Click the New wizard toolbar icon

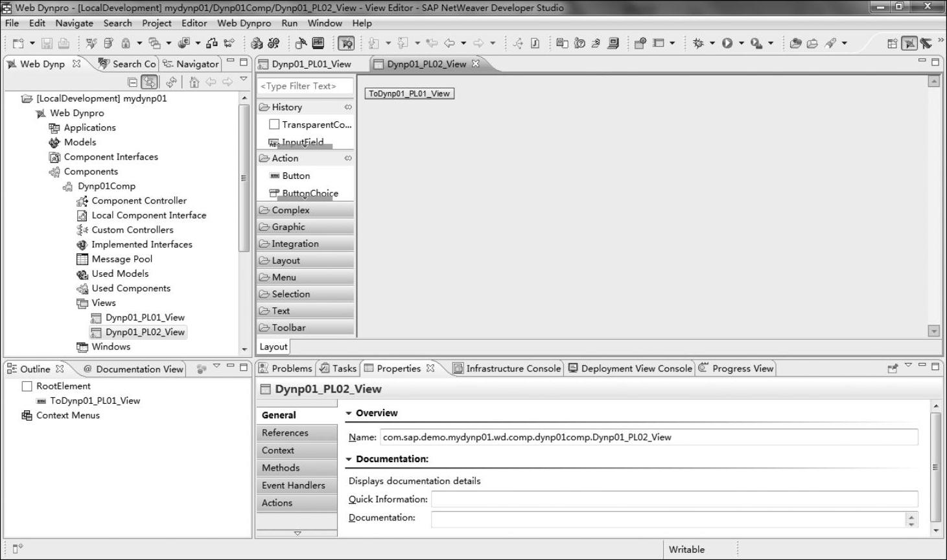pos(18,43)
